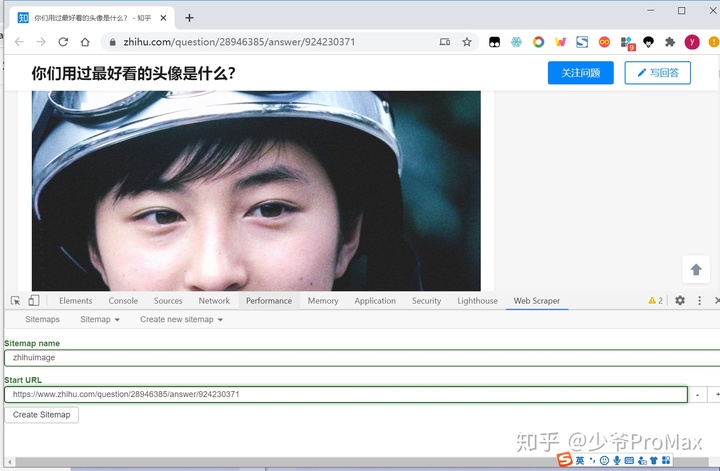Open the Sogou emoji smiley icon

pyautogui.click(x=605, y=460)
